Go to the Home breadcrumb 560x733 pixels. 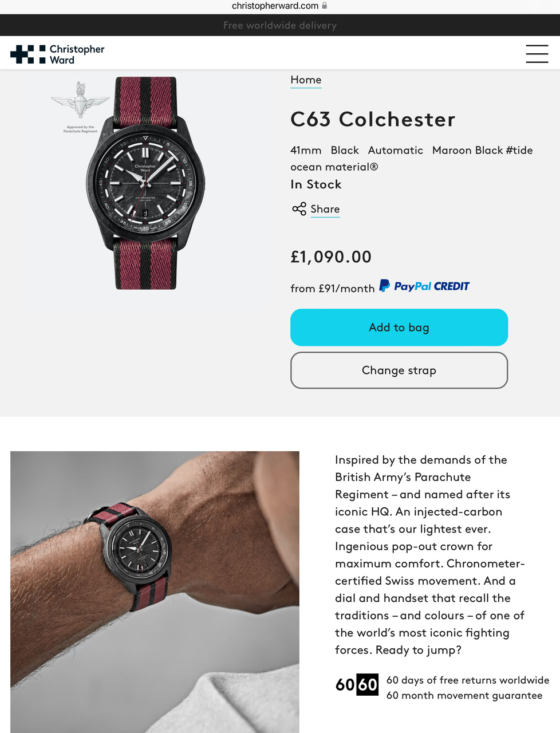pyautogui.click(x=306, y=80)
